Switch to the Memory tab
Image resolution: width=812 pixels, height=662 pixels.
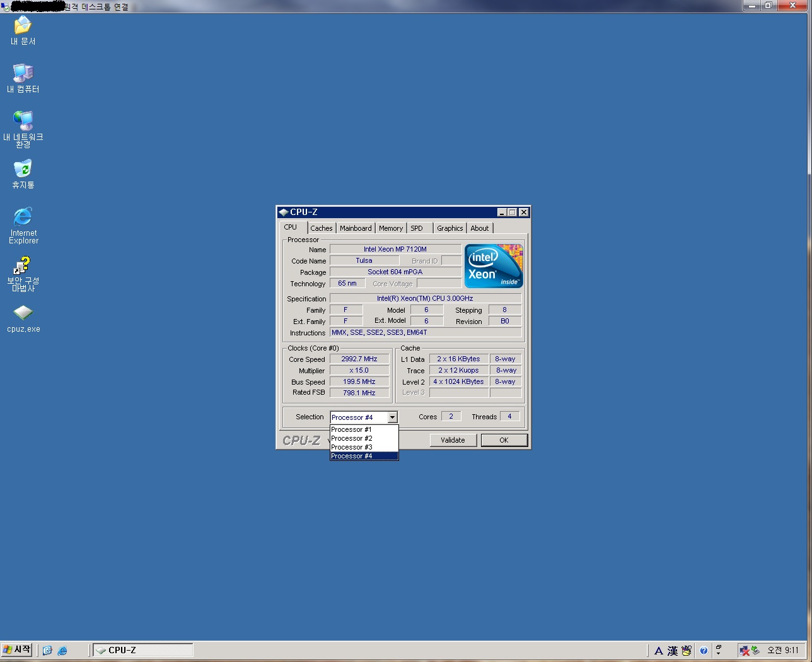391,228
